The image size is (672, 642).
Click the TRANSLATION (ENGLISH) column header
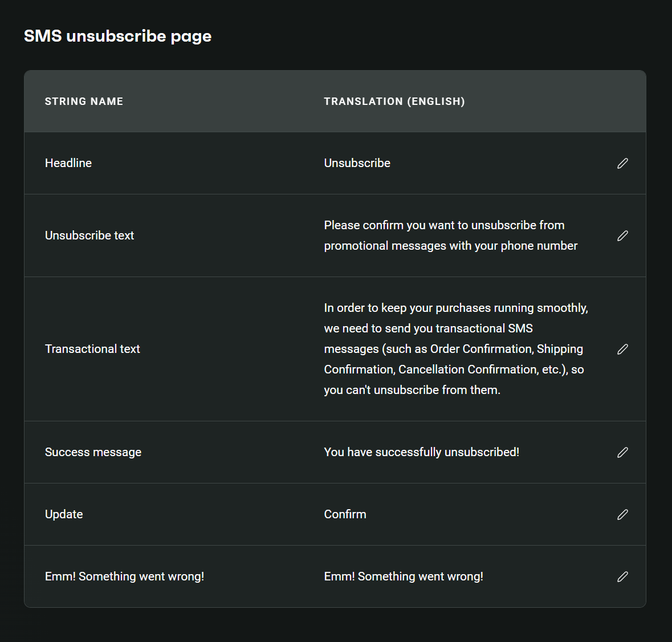(394, 101)
